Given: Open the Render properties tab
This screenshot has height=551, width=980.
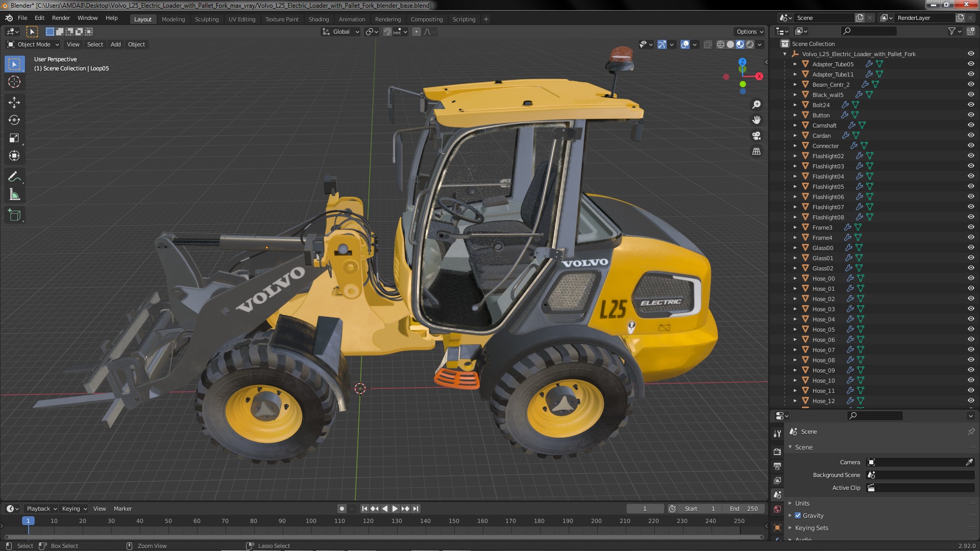Looking at the screenshot, I should coord(777,452).
